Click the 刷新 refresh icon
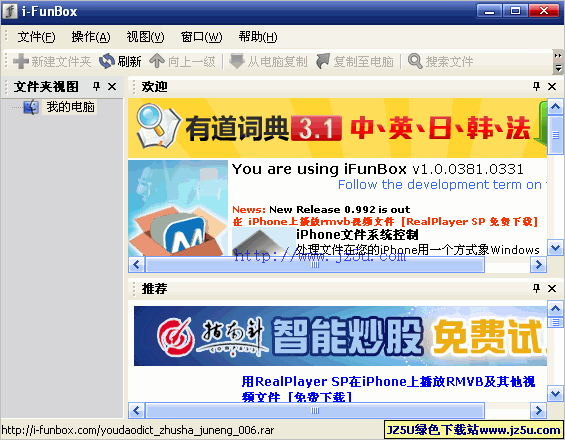This screenshot has width=565, height=440. click(x=107, y=61)
